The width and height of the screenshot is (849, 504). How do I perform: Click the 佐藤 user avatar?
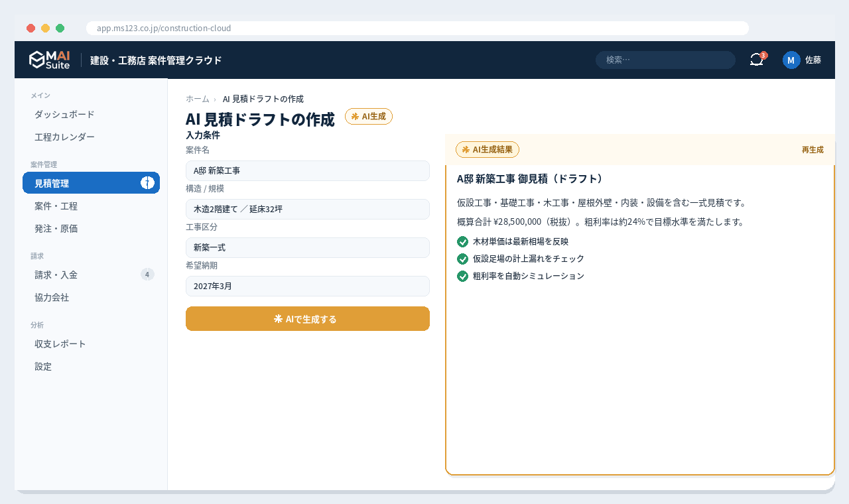[x=791, y=60]
